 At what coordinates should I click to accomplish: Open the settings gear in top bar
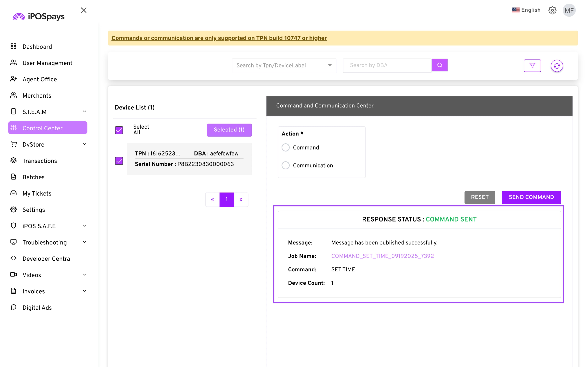tap(552, 10)
